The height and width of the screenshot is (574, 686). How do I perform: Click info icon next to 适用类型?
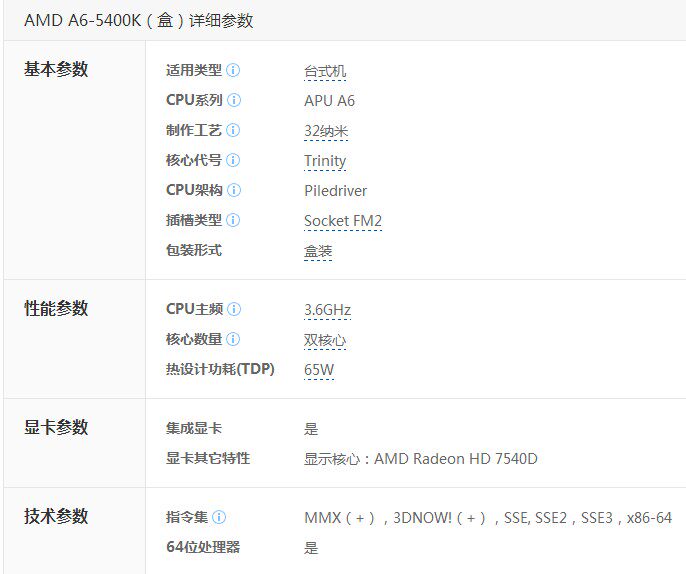click(x=233, y=70)
